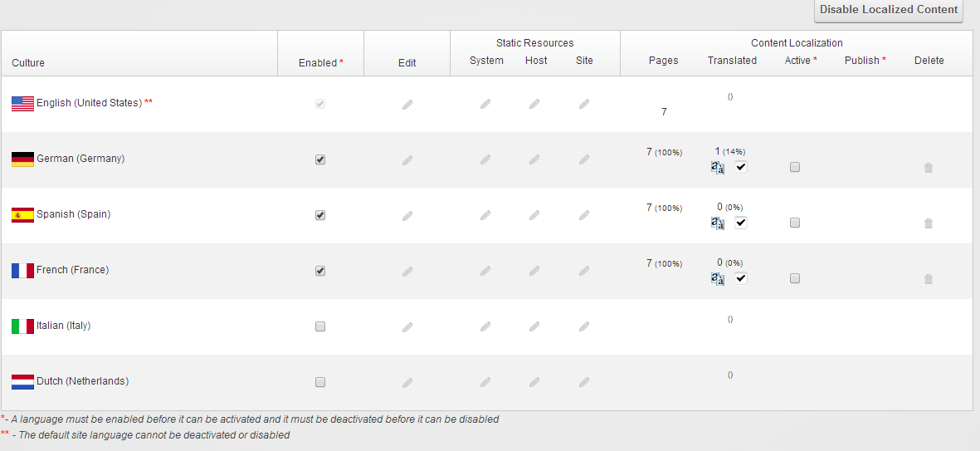This screenshot has width=980, height=451.
Task: Edit System static resources for English (United States)
Action: coord(485,105)
